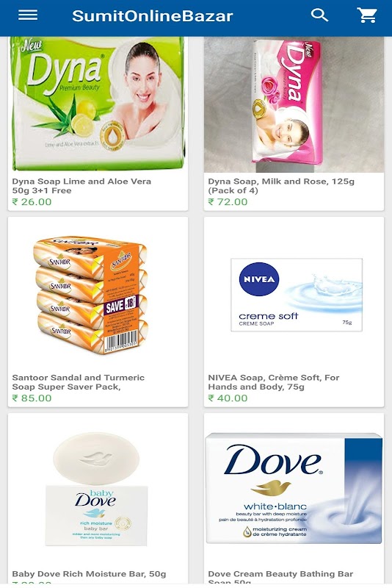The height and width of the screenshot is (588, 392).
Task: Click the ₹ 85.00 price label
Action: 32,398
